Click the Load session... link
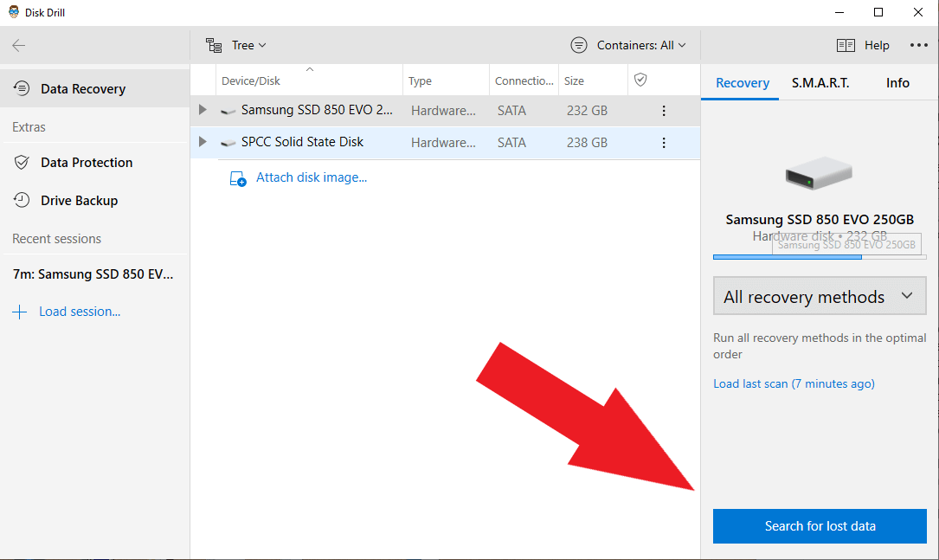 [x=80, y=312]
